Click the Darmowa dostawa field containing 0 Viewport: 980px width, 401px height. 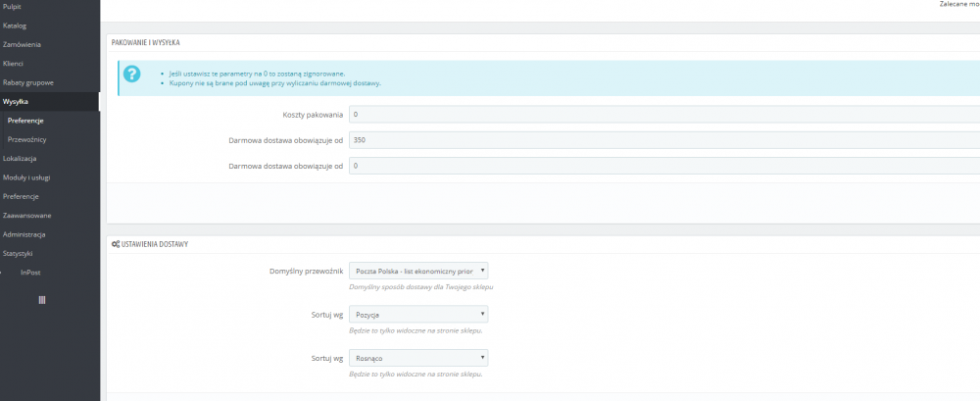[663, 166]
